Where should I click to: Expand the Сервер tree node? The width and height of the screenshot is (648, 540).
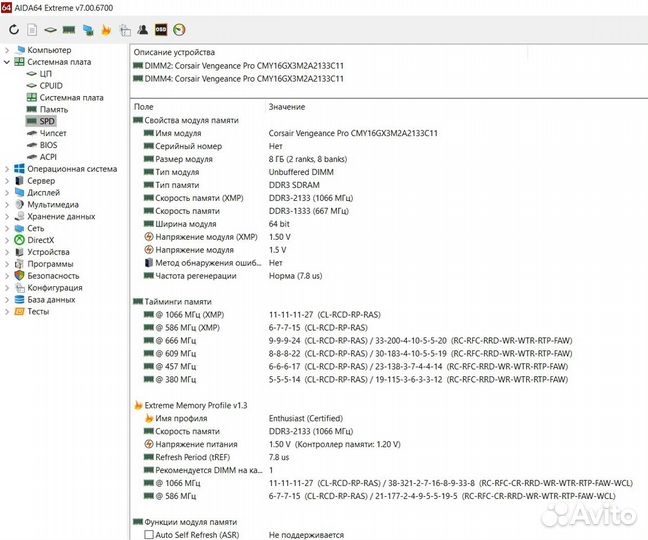coord(7,181)
